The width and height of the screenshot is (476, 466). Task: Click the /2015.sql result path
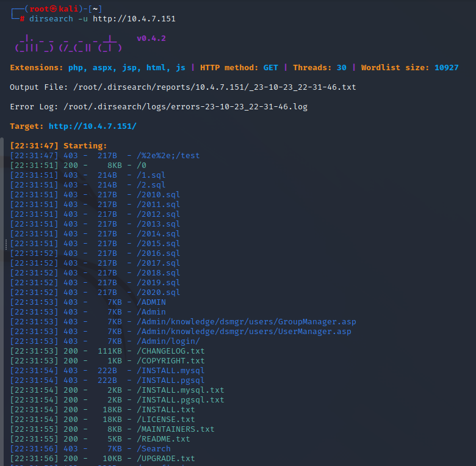pyautogui.click(x=159, y=243)
